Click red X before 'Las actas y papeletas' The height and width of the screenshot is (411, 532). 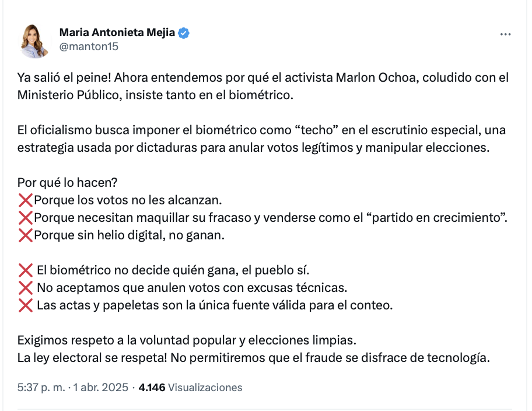26,305
